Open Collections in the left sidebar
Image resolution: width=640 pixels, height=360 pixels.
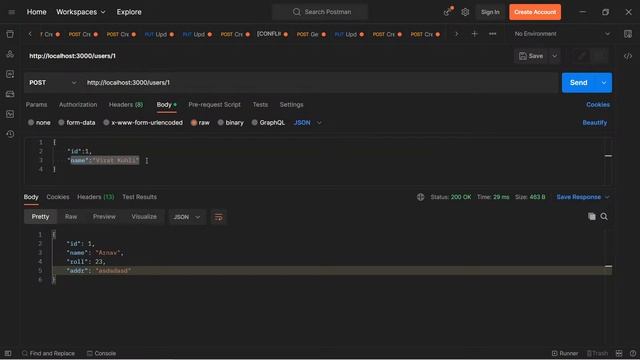point(10,34)
